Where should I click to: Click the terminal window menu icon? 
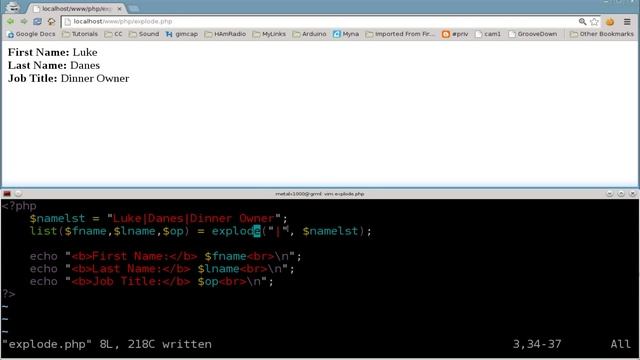(7, 194)
